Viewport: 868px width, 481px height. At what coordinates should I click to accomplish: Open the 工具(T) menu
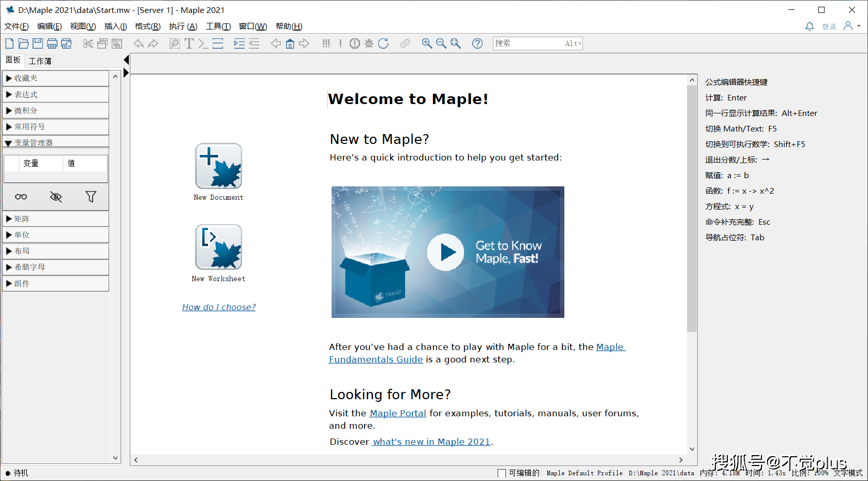coord(218,26)
